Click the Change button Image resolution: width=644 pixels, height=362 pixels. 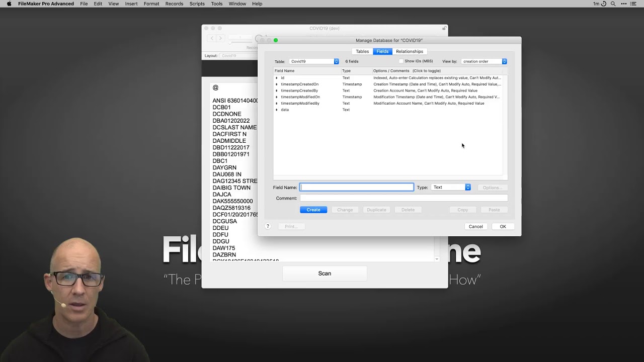pos(345,210)
